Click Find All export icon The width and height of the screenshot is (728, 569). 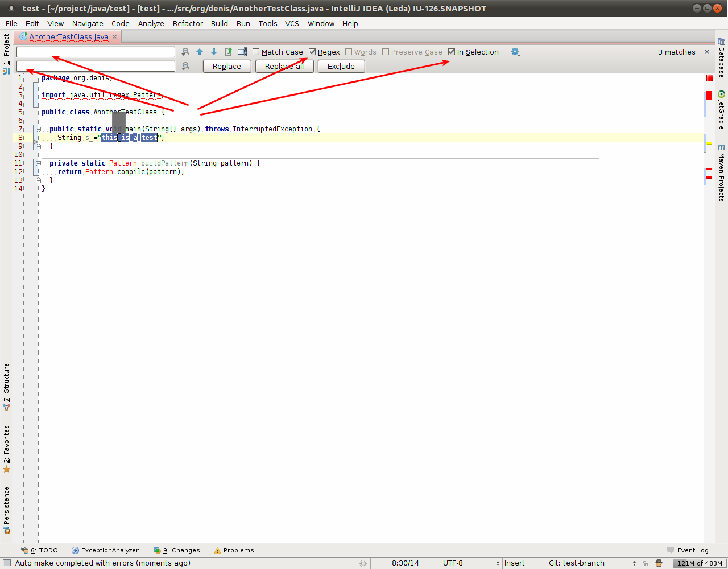[228, 52]
